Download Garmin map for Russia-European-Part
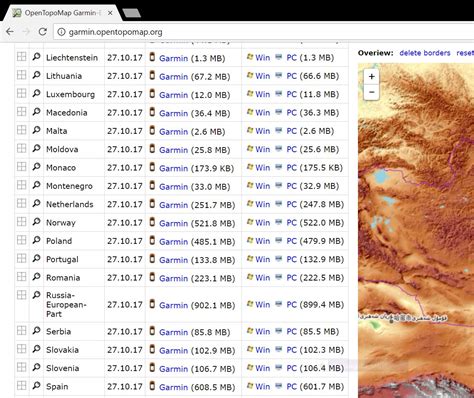474x398 pixels. point(173,305)
